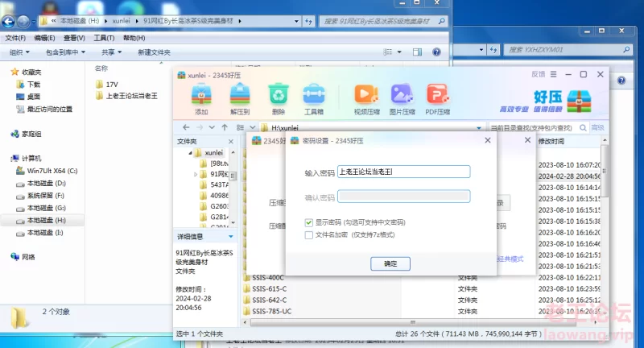Open the 文件(F) menu
Image resolution: width=644 pixels, height=348 pixels.
click(x=15, y=38)
